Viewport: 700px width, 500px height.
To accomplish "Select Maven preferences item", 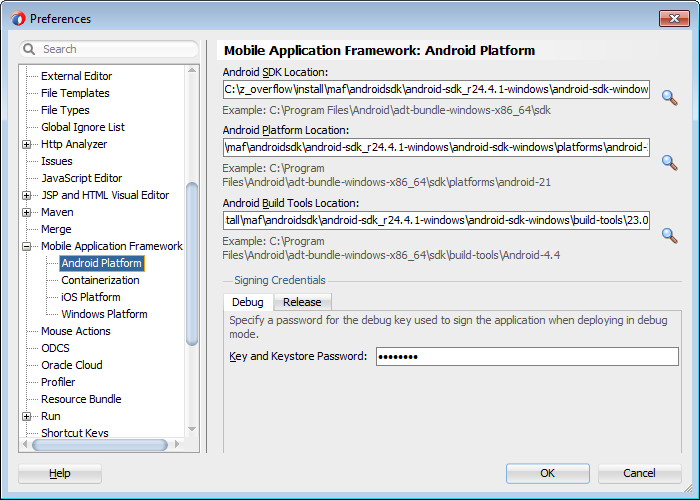I will click(57, 212).
